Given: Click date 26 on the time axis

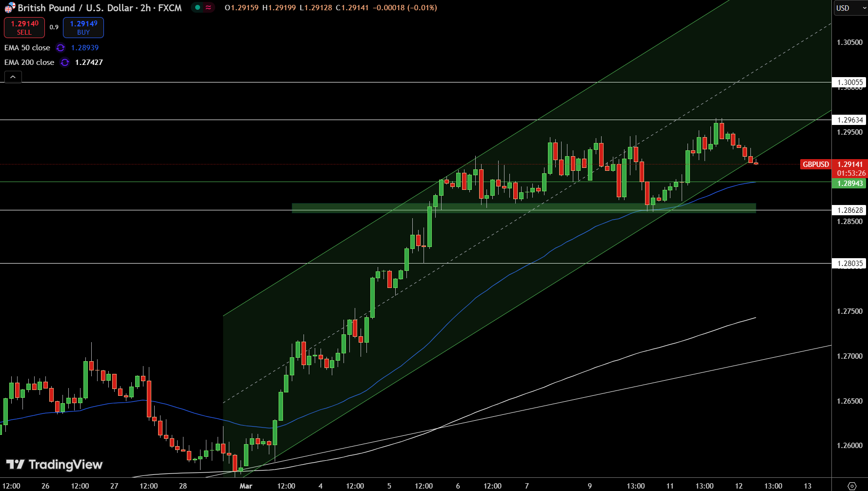Looking at the screenshot, I should point(45,486).
